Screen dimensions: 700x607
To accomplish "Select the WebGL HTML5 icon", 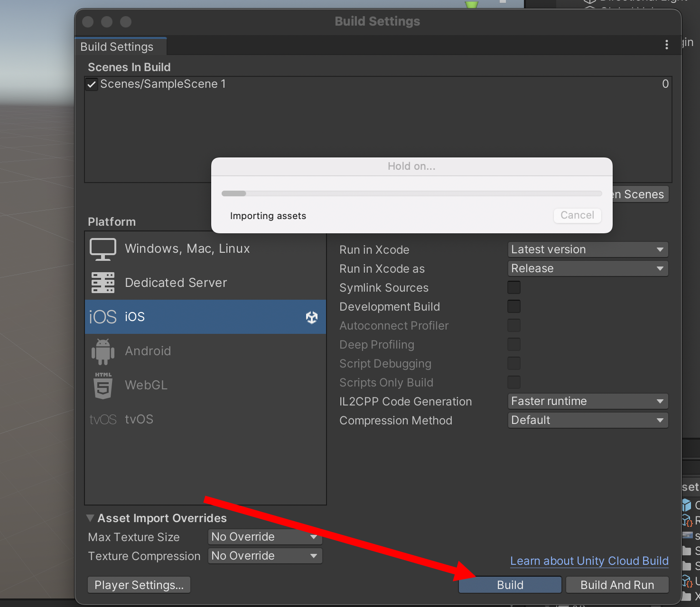I will point(103,386).
